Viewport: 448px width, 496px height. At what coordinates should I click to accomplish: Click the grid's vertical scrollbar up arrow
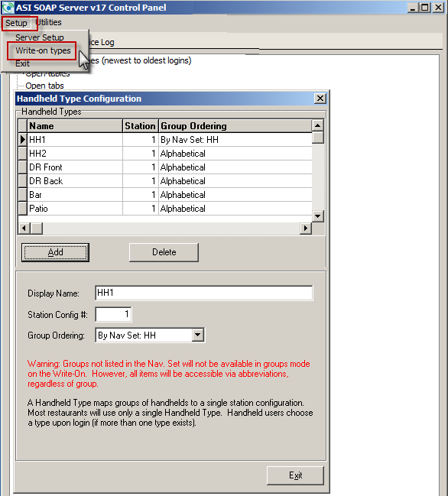tap(317, 125)
